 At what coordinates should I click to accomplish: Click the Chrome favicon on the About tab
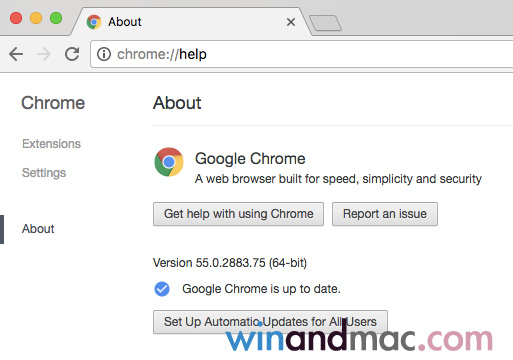(x=94, y=22)
